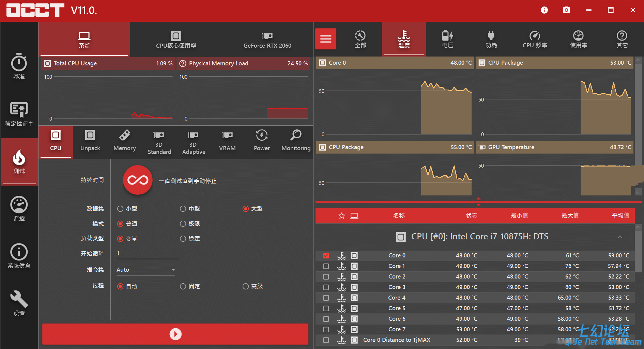Show all sensors with 全部 icon
The width and height of the screenshot is (644, 349).
tap(360, 39)
